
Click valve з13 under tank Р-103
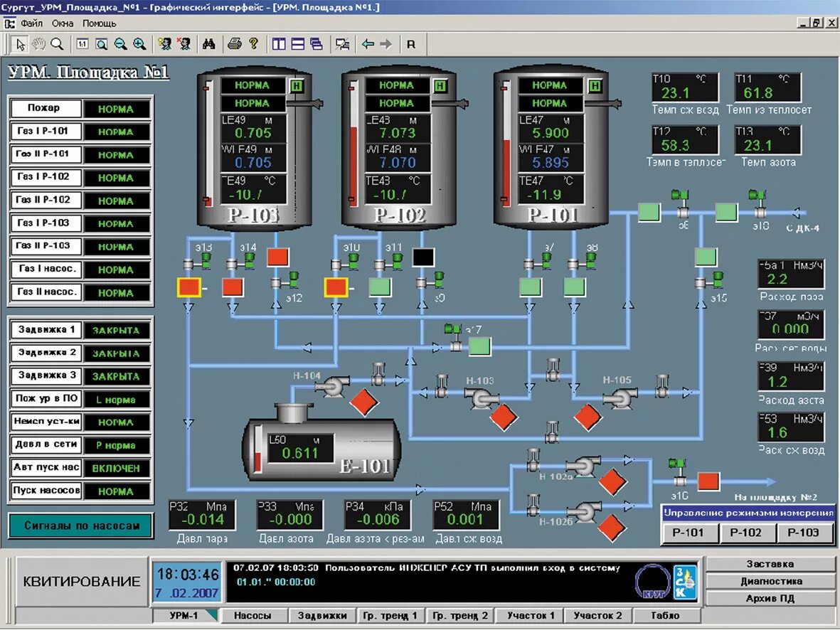tap(196, 262)
